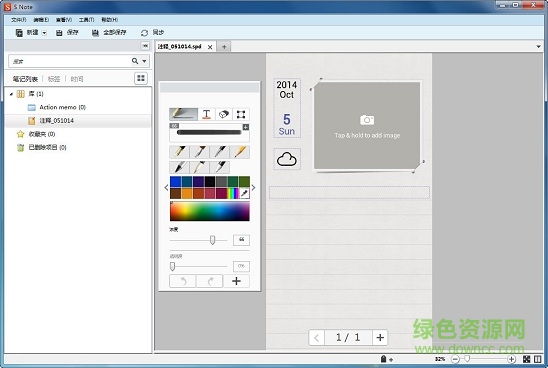Click the thickness value box showing 66
Screen dimensions: 548x368
point(241,240)
